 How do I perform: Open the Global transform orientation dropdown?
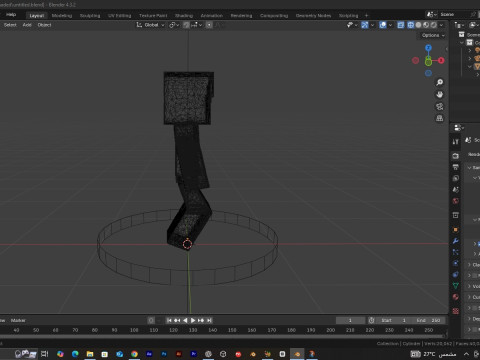click(x=150, y=25)
